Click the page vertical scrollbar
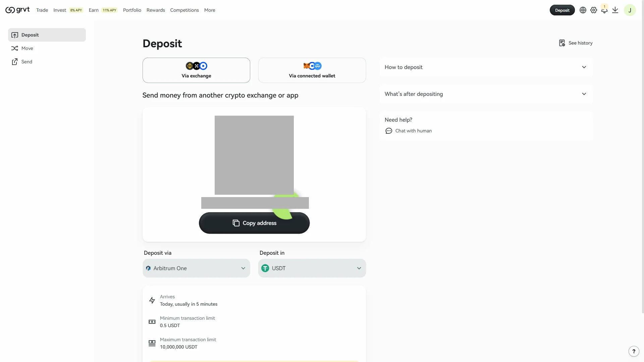 point(643,157)
